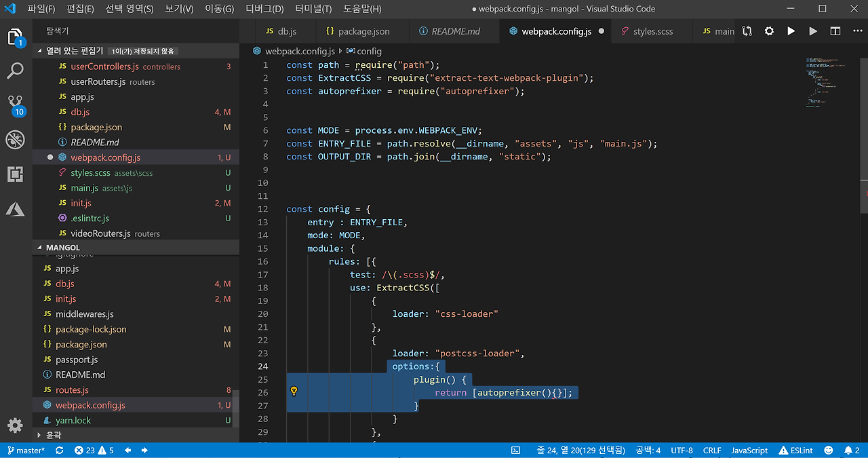This screenshot has width=868, height=458.
Task: Open errors and warnings count 23 and 5
Action: pyautogui.click(x=94, y=451)
